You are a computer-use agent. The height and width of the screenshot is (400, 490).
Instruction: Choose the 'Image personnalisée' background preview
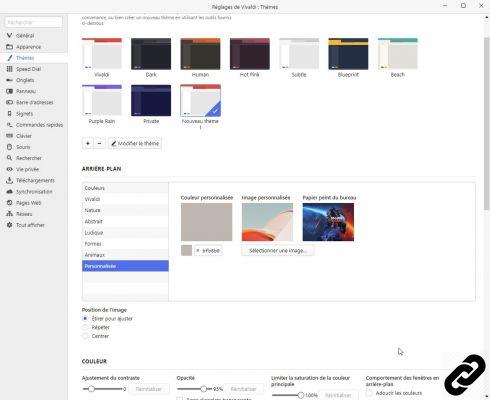tap(267, 222)
